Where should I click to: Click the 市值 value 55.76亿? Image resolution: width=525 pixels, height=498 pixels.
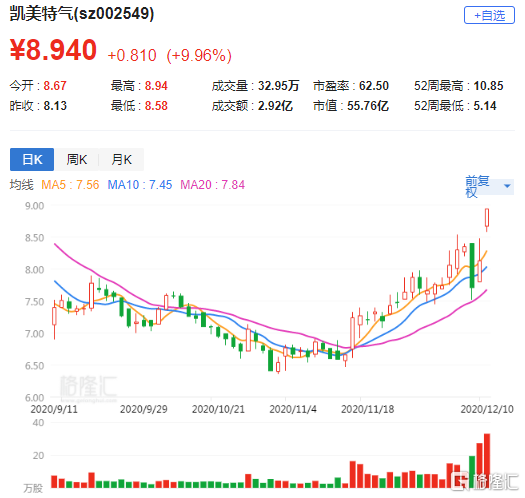368,106
